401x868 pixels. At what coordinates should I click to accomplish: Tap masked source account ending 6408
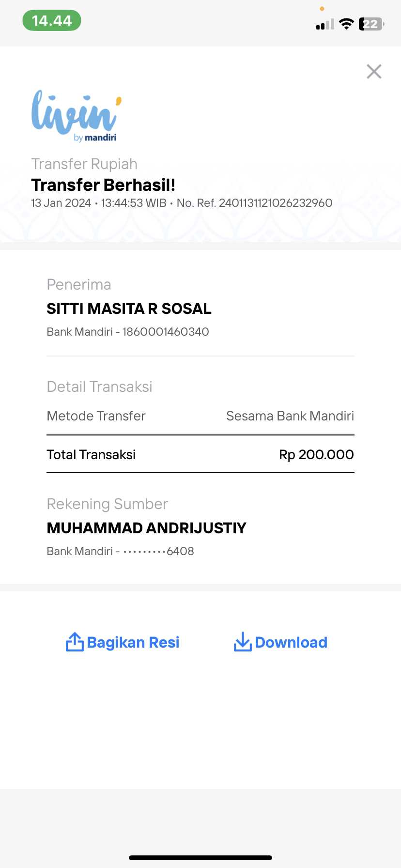pos(158,551)
